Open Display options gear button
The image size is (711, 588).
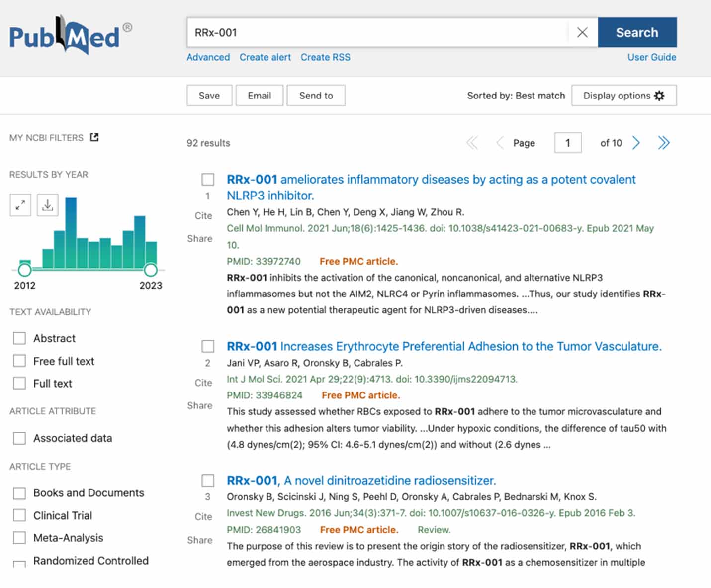623,96
